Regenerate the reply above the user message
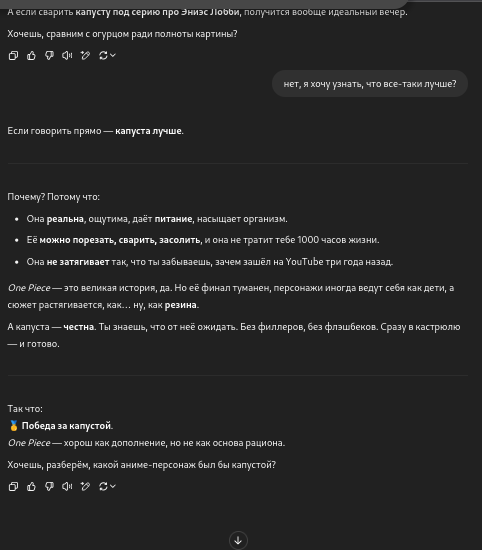The width and height of the screenshot is (482, 550). tap(103, 55)
